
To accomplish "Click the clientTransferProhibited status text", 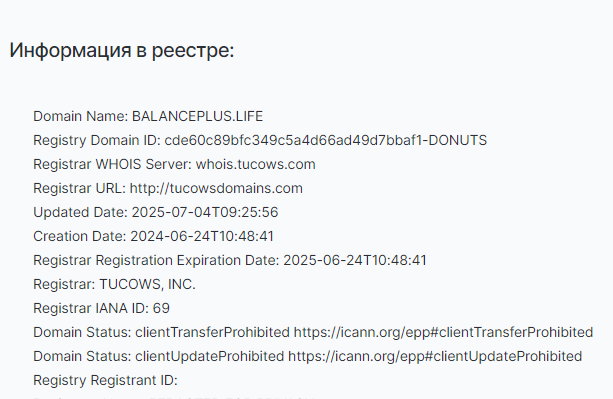I will pos(212,333).
